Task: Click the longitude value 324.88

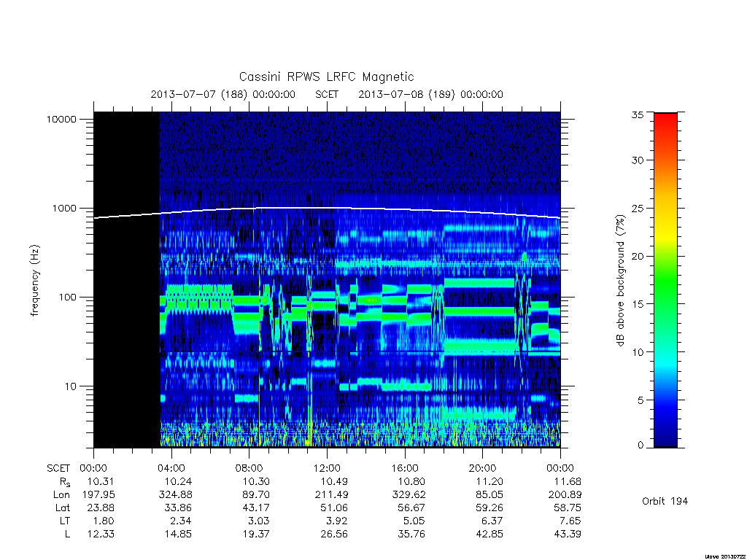Action: (175, 495)
